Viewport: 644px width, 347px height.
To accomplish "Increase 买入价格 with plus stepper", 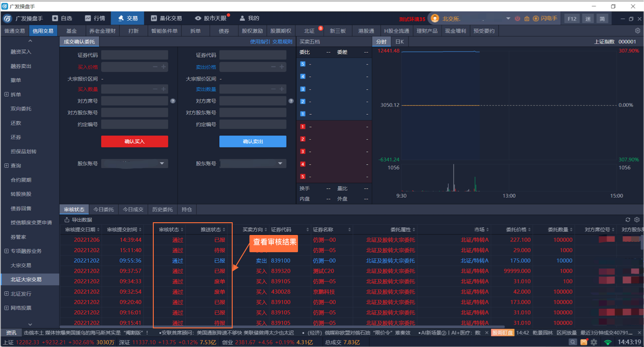I will pyautogui.click(x=163, y=67).
